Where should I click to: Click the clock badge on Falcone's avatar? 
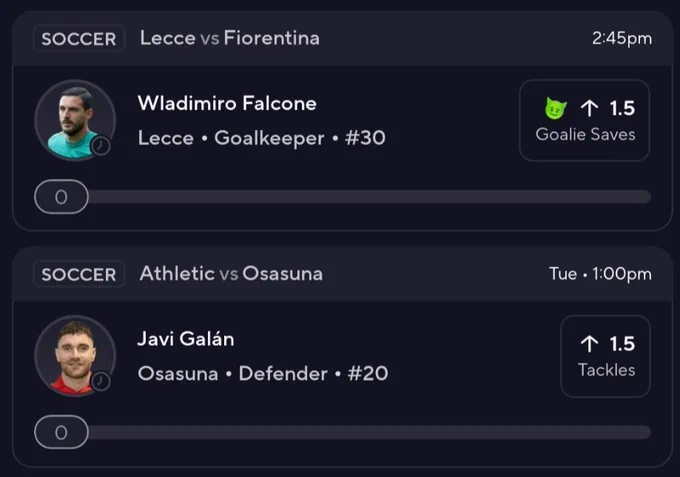point(100,146)
